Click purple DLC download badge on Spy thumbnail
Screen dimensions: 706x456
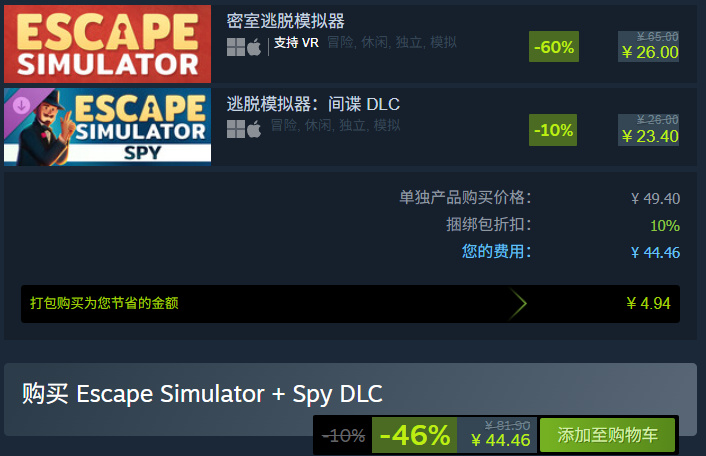tap(21, 105)
